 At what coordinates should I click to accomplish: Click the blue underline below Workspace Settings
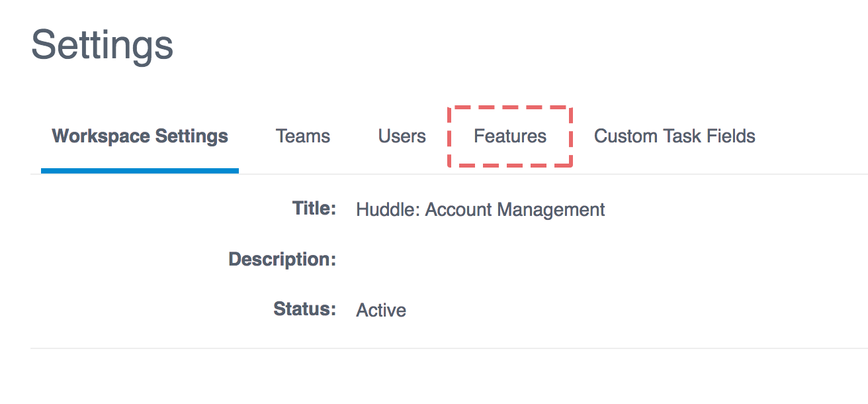click(x=140, y=171)
